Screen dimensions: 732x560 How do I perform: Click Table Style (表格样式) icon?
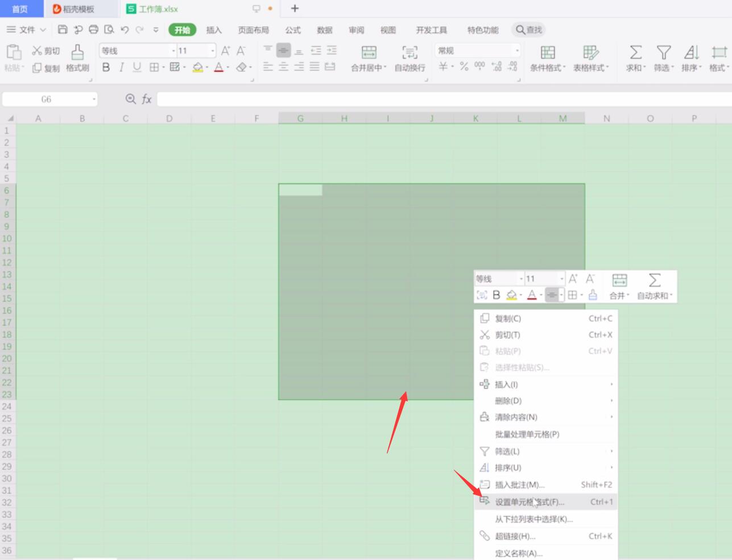[590, 52]
